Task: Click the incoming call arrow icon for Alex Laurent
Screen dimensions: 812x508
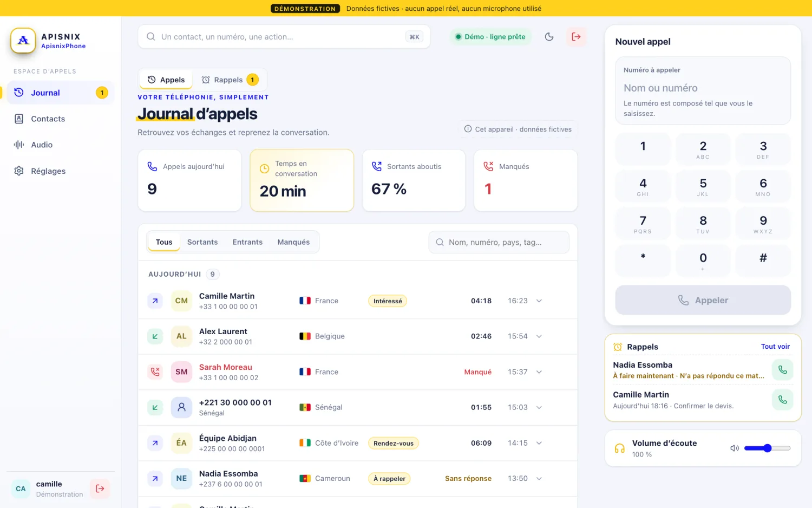Action: tap(155, 336)
